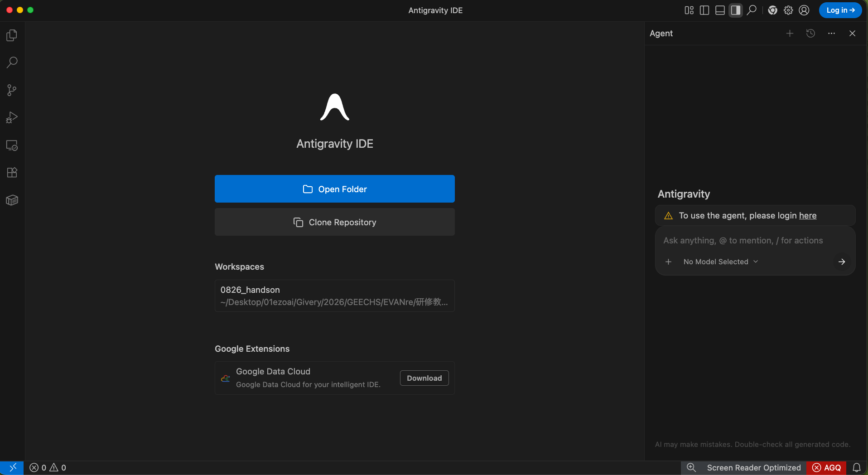Viewport: 868px width, 475px height.
Task: Open the Agent panel more options menu
Action: tap(831, 34)
